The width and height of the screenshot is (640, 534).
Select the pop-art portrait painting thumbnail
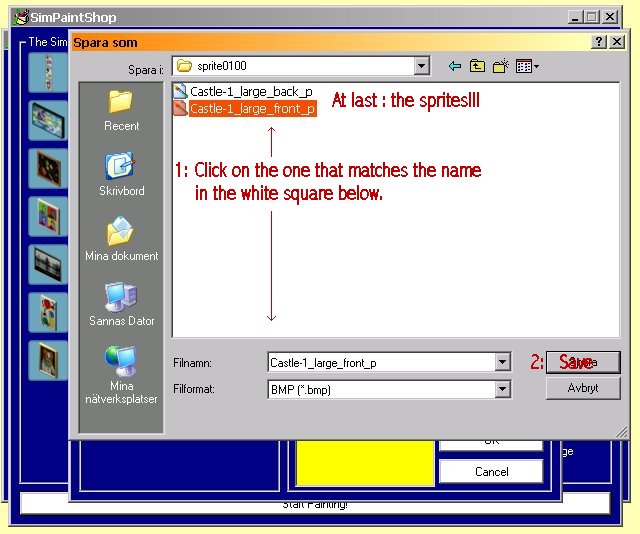tap(48, 216)
